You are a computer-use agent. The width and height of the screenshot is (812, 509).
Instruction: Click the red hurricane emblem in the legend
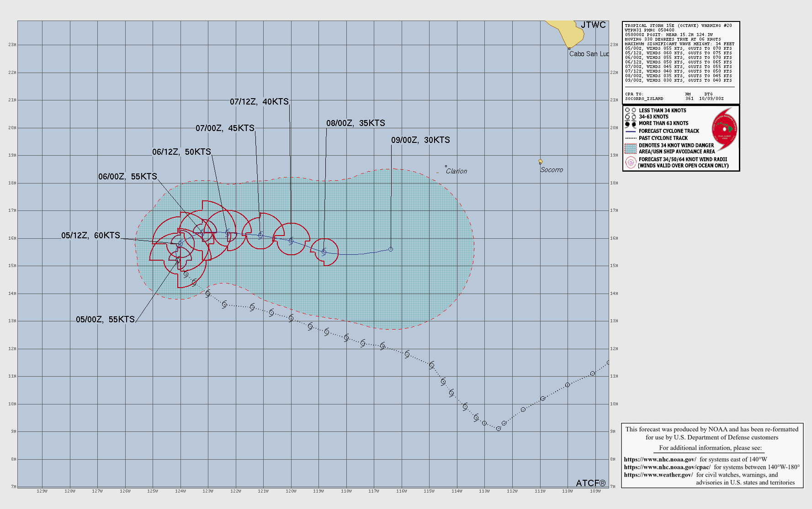pos(724,129)
